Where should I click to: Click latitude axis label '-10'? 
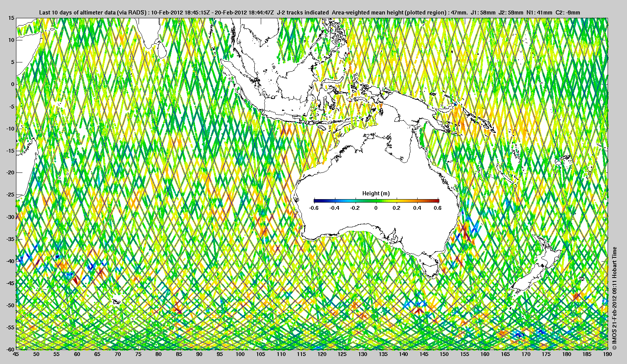(10, 128)
